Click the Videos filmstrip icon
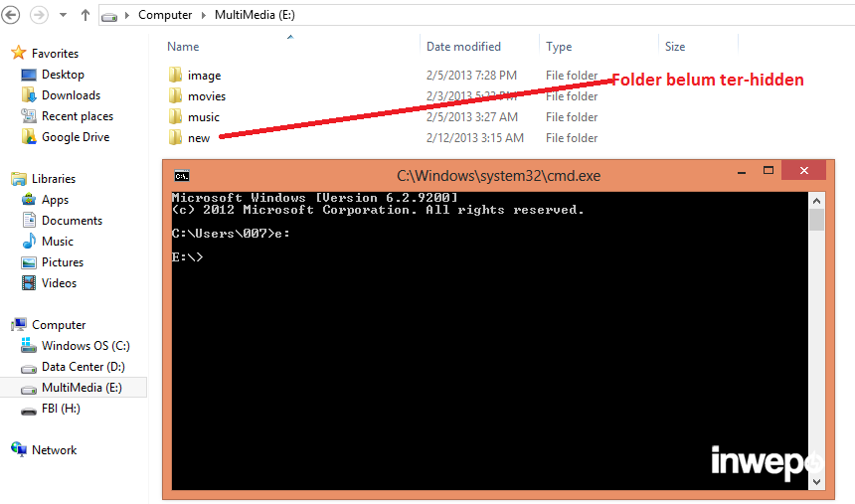This screenshot has width=855, height=504. [29, 282]
